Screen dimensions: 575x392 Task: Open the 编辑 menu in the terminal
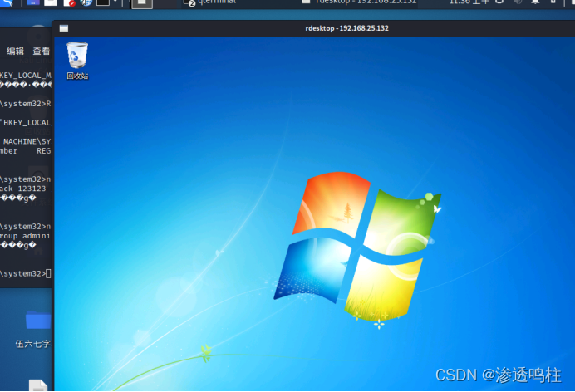[15, 51]
